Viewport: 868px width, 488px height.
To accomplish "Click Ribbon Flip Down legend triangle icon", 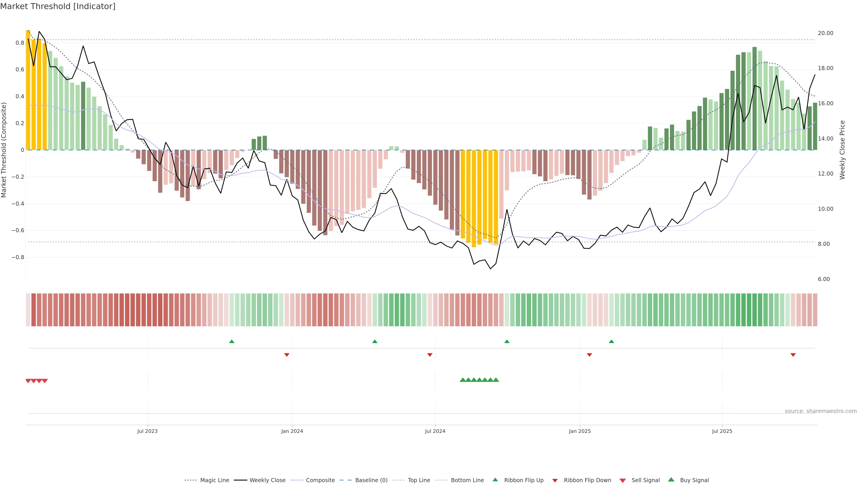I will 555,481.
